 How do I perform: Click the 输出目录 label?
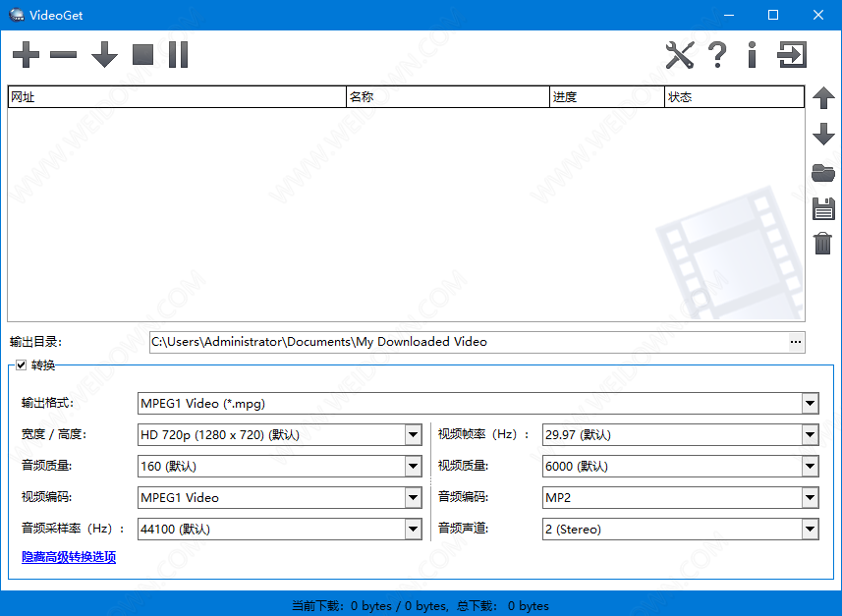click(36, 342)
